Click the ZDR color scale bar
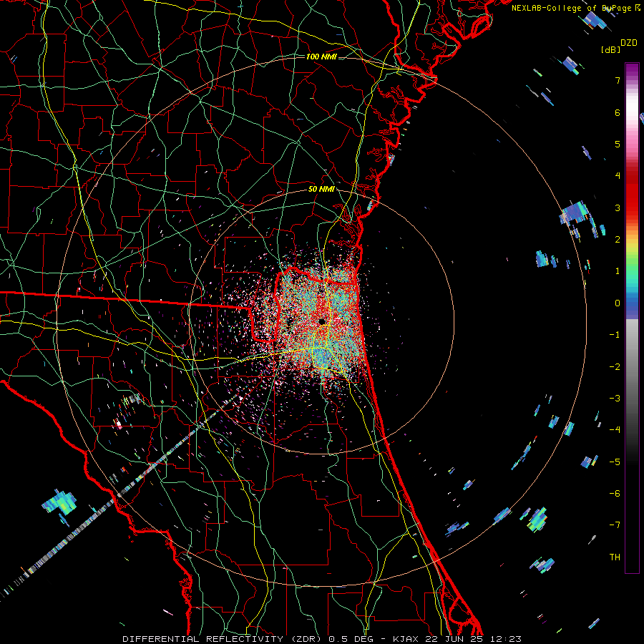The width and height of the screenshot is (644, 644). (x=632, y=318)
